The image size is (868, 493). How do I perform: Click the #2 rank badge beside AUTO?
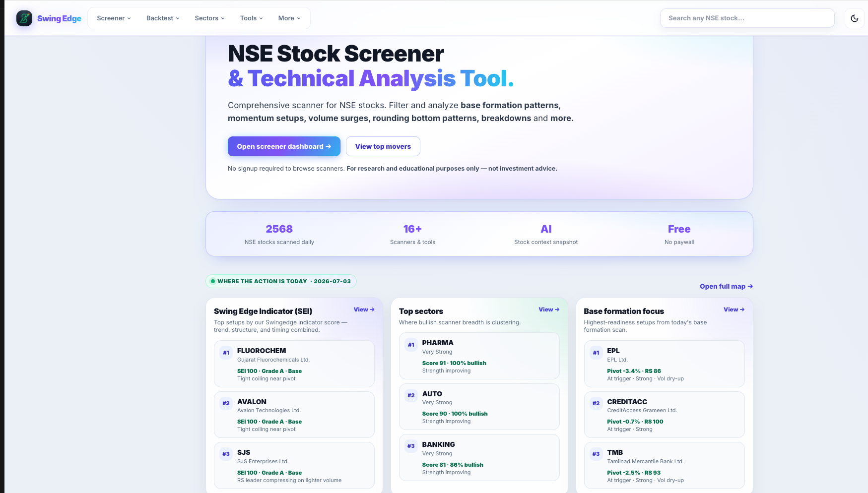click(x=411, y=395)
